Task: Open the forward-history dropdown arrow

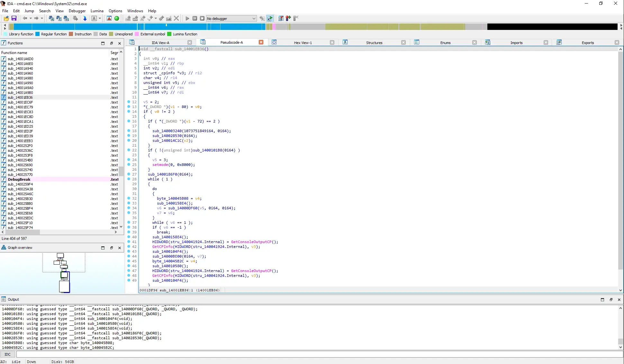Action: coord(42,18)
